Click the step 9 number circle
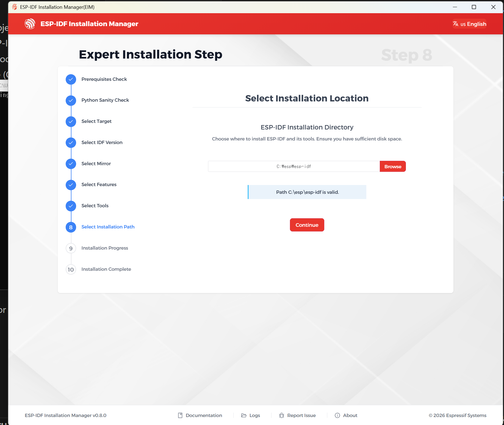The height and width of the screenshot is (425, 504). (x=71, y=248)
